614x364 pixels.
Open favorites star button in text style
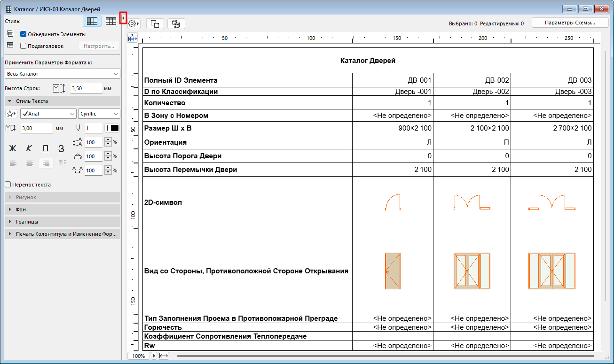coord(11,114)
